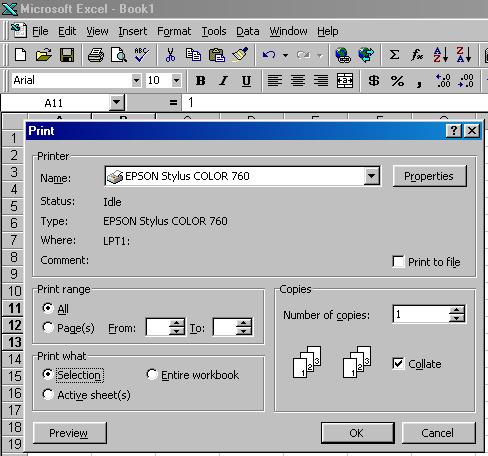Click the Preview button
Screen dimensions: 488x456
[70, 433]
